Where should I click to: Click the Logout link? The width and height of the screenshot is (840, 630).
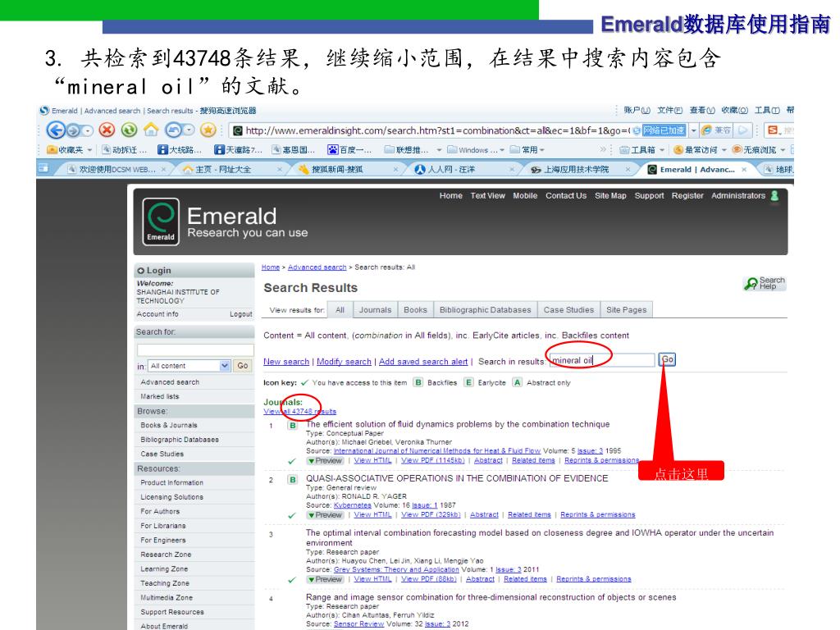241,314
